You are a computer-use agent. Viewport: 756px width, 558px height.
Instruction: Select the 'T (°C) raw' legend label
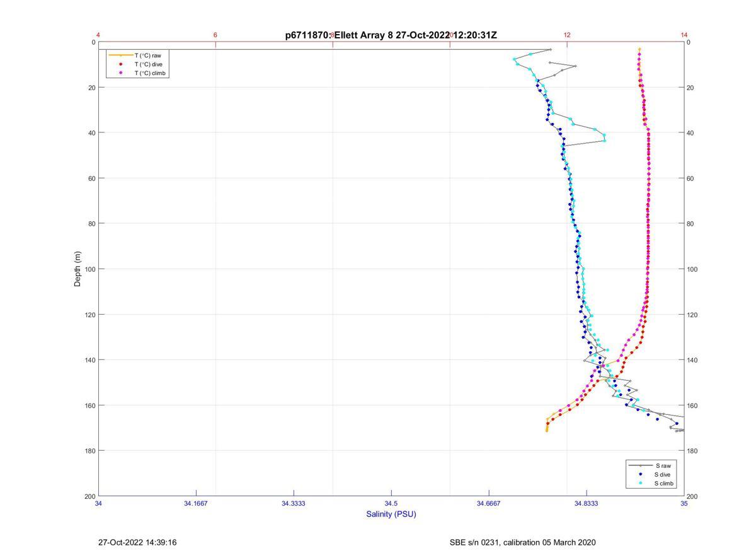pos(147,55)
